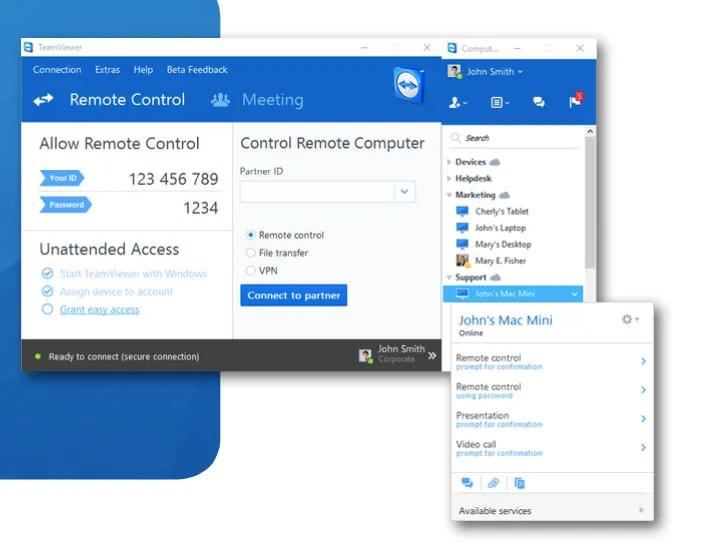Toggle Start TeamViewer with Windows check

(x=47, y=273)
